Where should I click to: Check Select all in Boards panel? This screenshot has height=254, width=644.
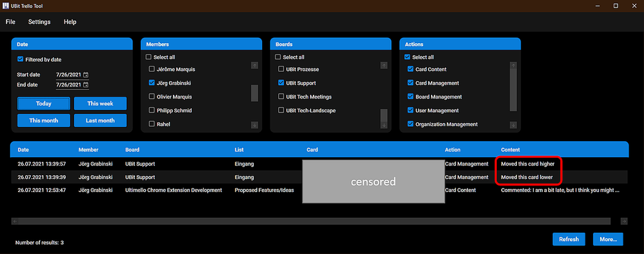click(277, 57)
